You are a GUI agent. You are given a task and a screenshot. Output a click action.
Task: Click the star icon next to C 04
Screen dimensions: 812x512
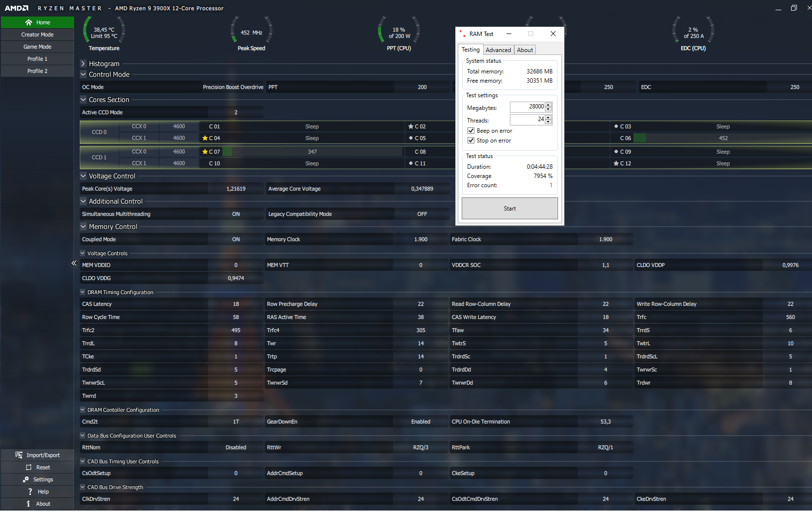(x=205, y=138)
